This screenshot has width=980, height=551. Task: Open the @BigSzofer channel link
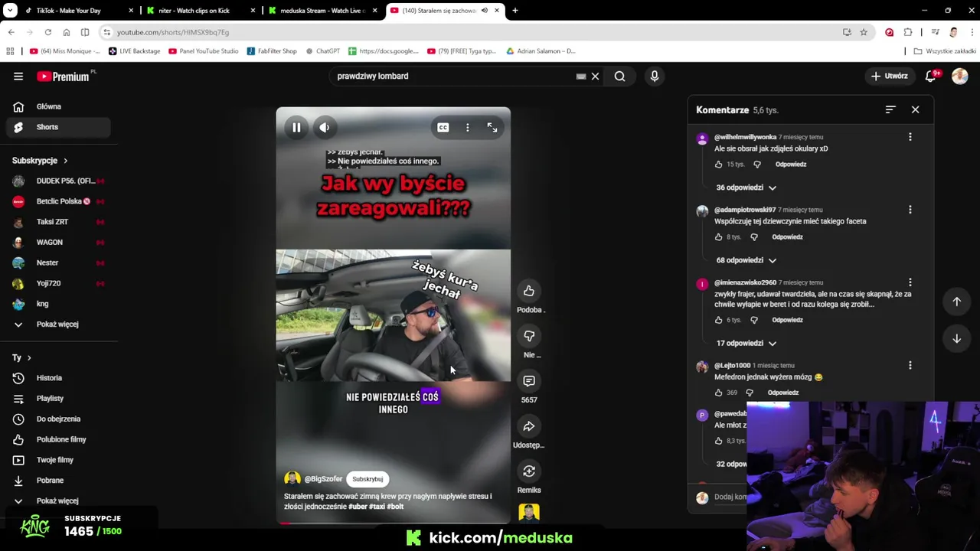pyautogui.click(x=323, y=479)
